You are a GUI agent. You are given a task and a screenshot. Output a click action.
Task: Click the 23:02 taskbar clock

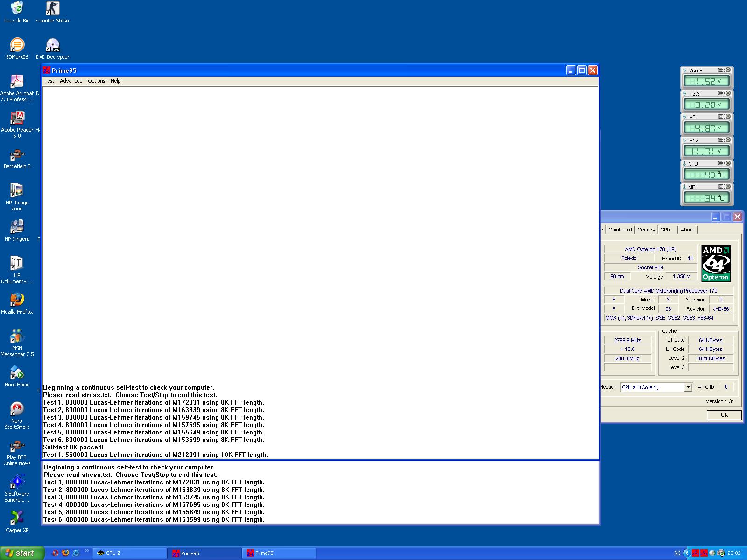tap(734, 553)
